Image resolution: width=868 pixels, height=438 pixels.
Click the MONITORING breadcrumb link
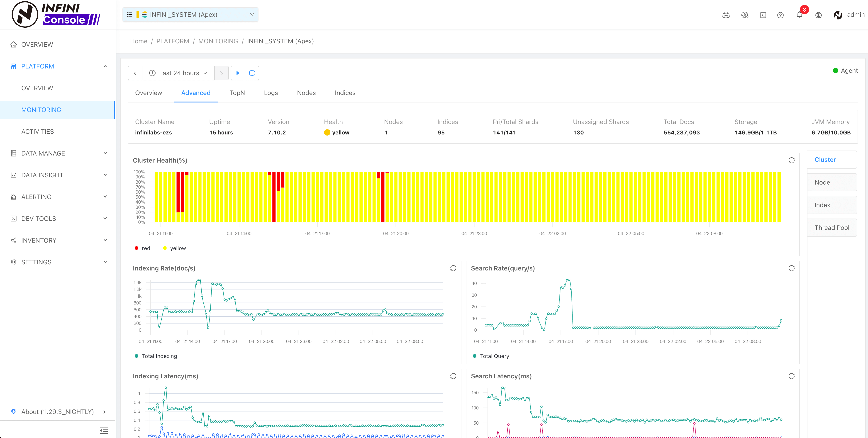click(218, 41)
